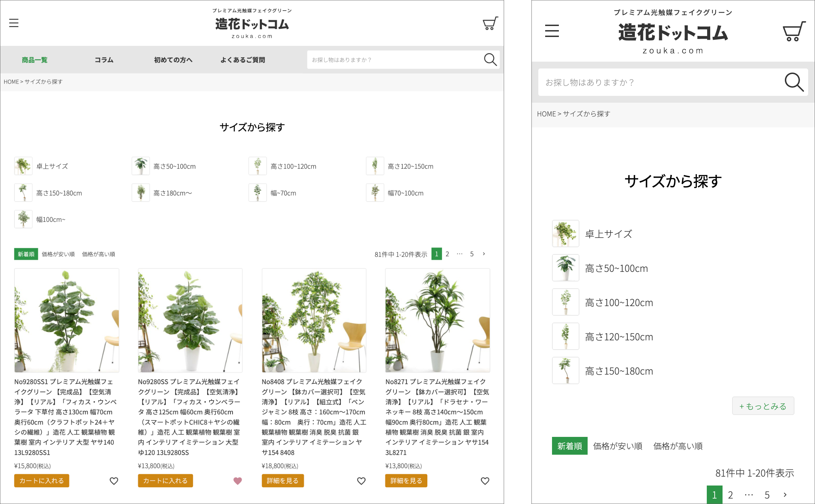The height and width of the screenshot is (504, 815).
Task: Click search magnifier in desktop search bar
Action: pos(490,60)
